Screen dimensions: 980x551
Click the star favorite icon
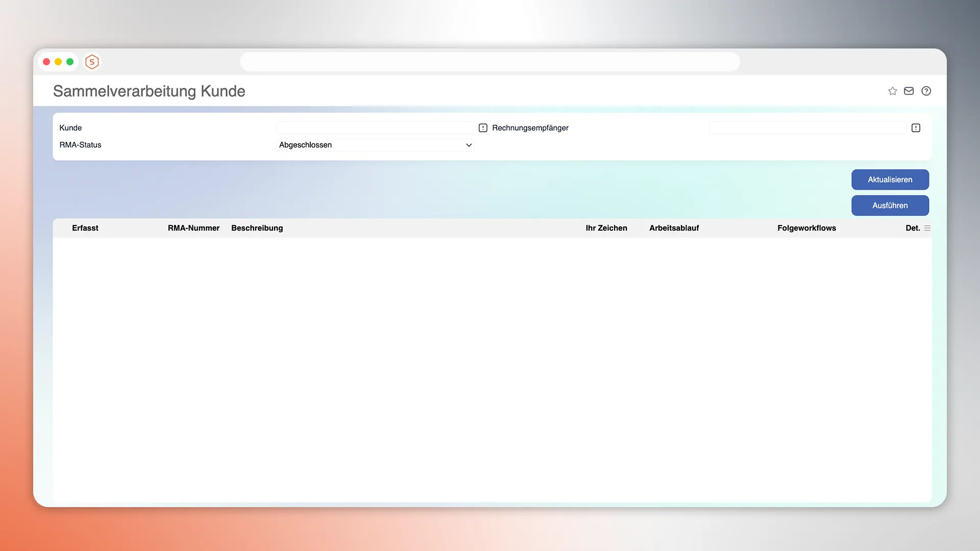click(892, 91)
